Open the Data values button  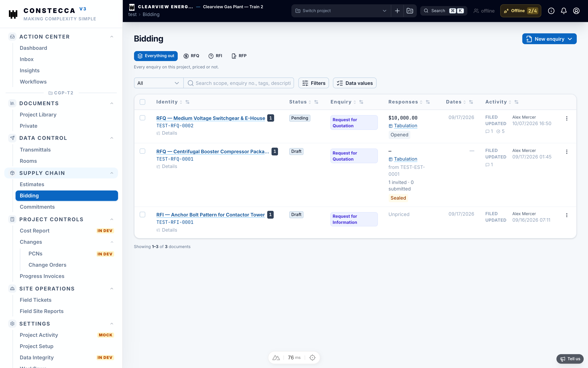(x=355, y=83)
